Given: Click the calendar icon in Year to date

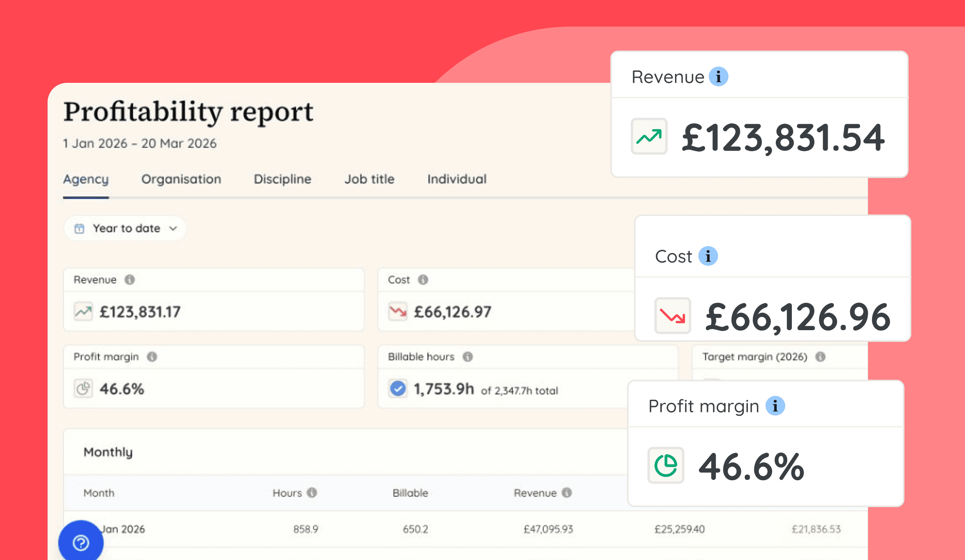Looking at the screenshot, I should [79, 229].
